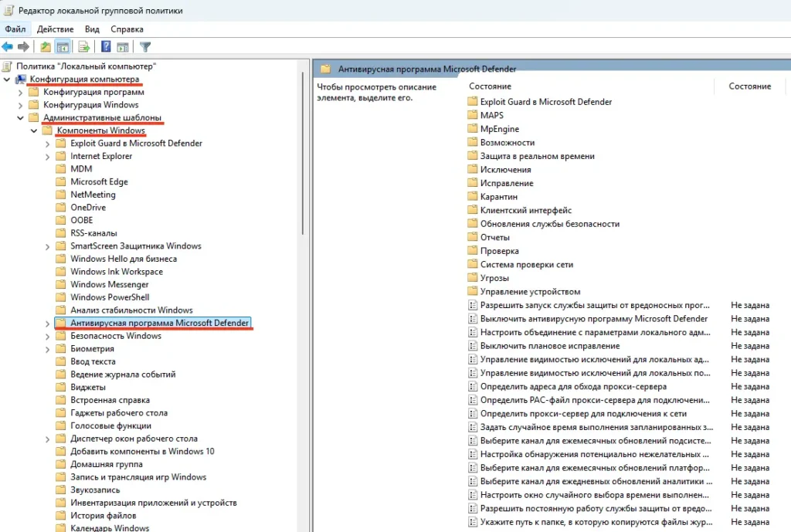Expand the Конфигурация программ node
This screenshot has height=532, width=791.
[x=20, y=93]
